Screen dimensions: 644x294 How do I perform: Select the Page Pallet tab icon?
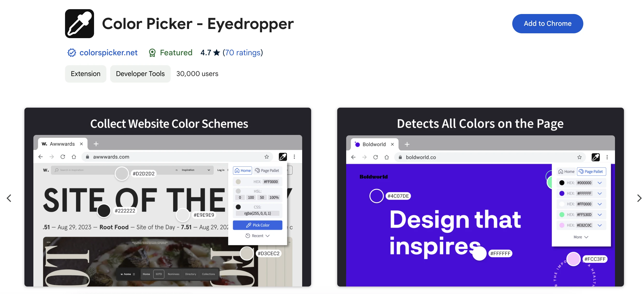pos(257,171)
